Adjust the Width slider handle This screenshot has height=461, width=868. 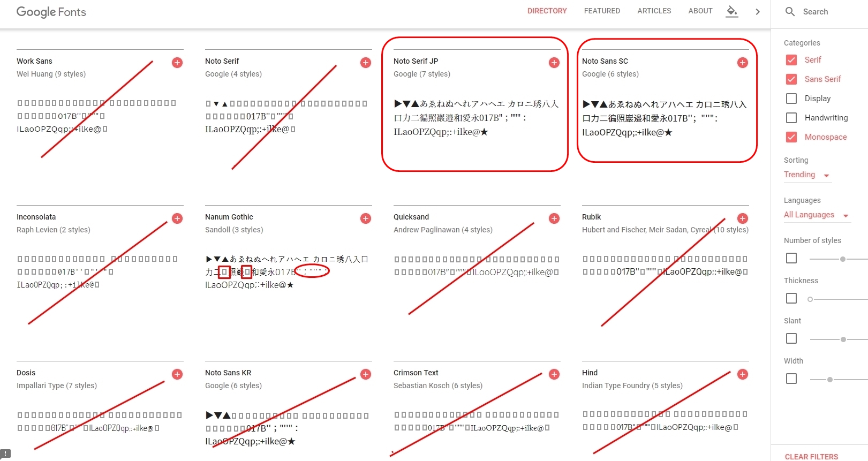coord(830,380)
